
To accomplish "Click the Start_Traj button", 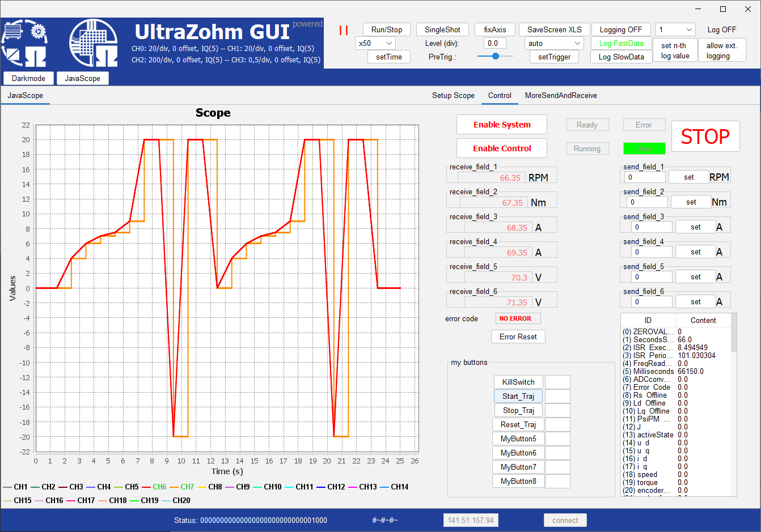I will point(518,396).
